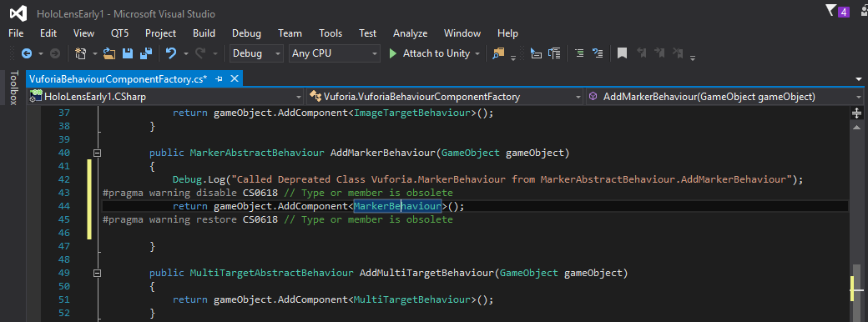
Task: Click the Navigate Backward arrow icon
Action: click(26, 53)
